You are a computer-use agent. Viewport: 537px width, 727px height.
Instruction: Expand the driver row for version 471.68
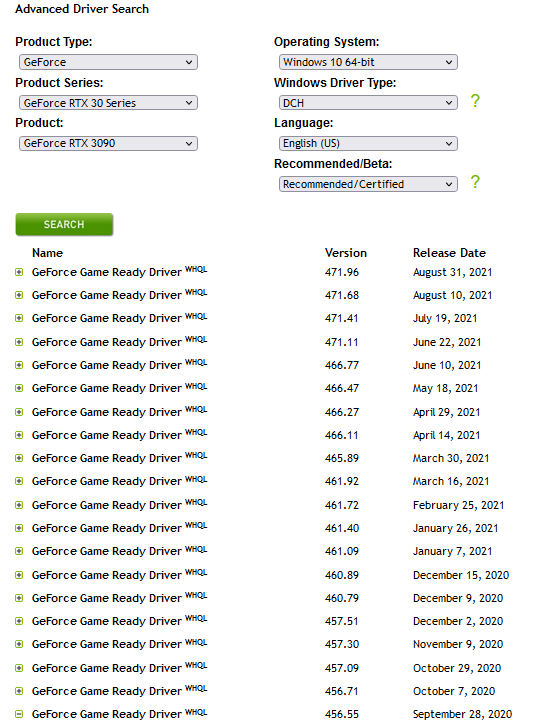click(x=19, y=295)
